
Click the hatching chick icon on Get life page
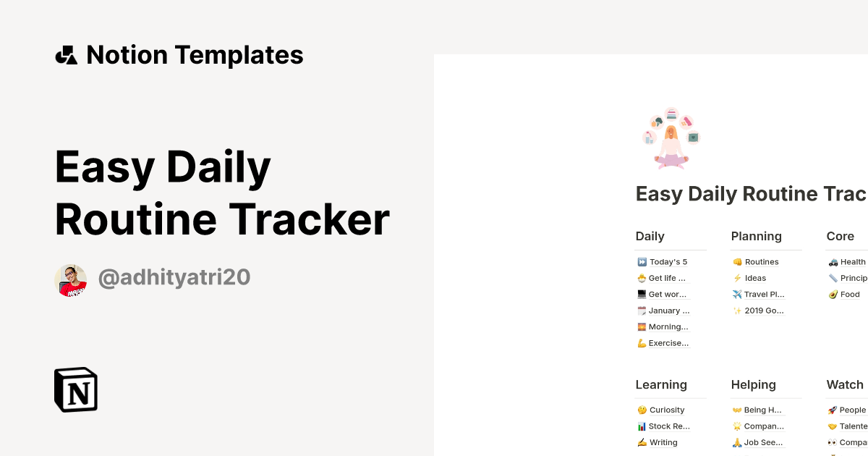pyautogui.click(x=641, y=278)
